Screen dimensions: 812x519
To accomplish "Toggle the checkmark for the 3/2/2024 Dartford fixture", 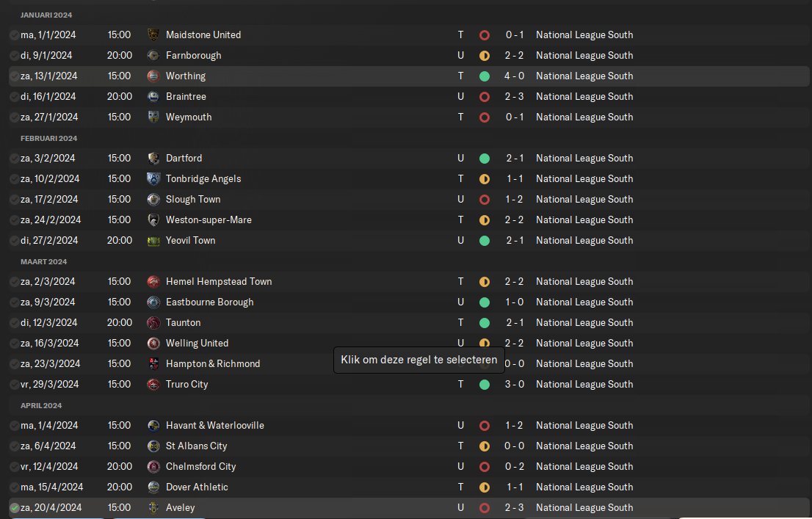I will coord(15,158).
